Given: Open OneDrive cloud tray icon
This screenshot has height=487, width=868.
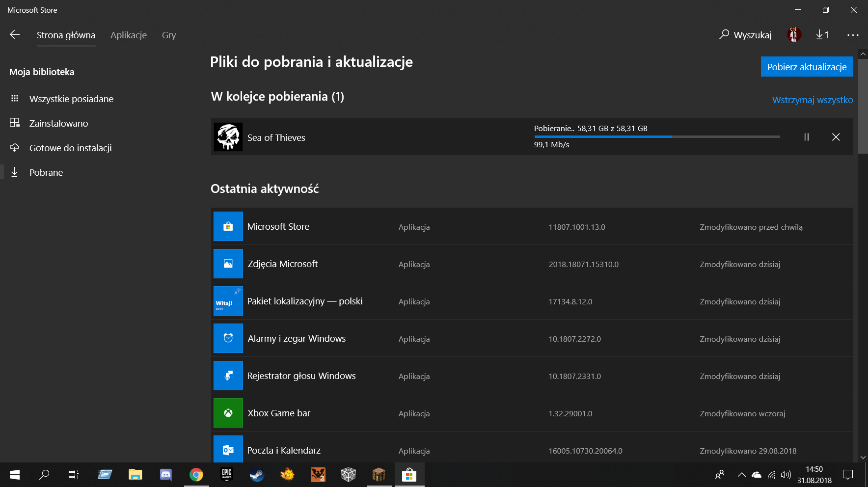Looking at the screenshot, I should click(x=757, y=475).
